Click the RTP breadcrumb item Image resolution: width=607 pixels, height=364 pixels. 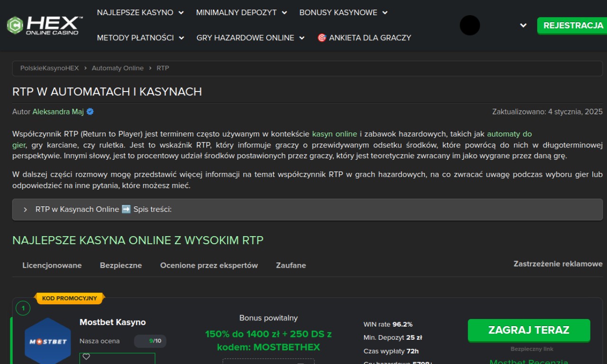(x=163, y=68)
